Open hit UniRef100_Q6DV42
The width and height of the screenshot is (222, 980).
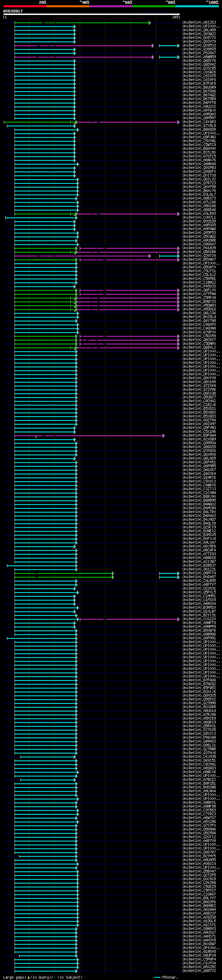coord(199,64)
